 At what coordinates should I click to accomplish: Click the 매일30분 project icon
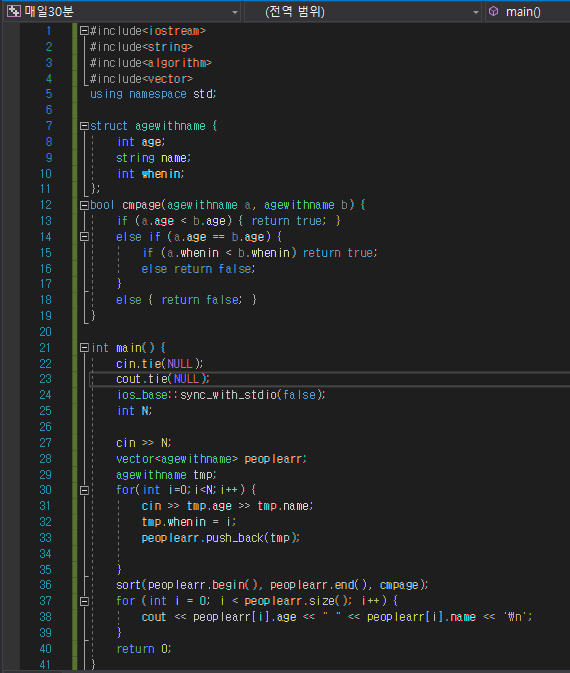[x=14, y=11]
